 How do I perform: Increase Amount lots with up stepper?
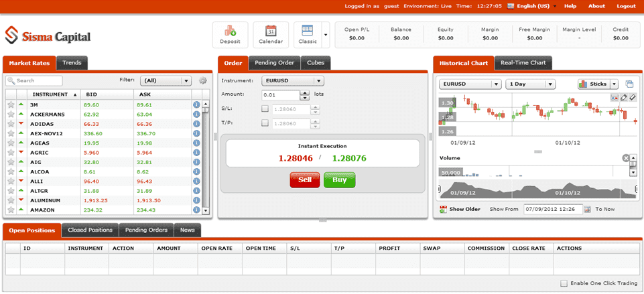tap(305, 92)
